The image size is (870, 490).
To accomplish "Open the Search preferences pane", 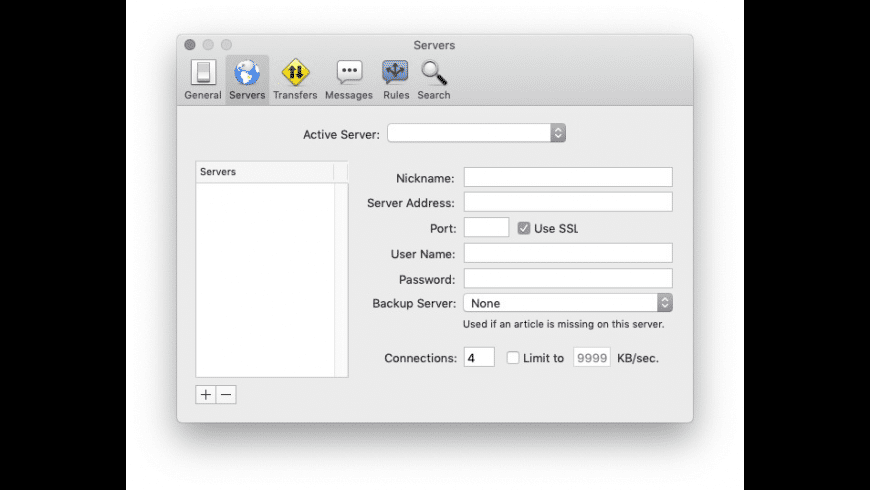I will [434, 80].
